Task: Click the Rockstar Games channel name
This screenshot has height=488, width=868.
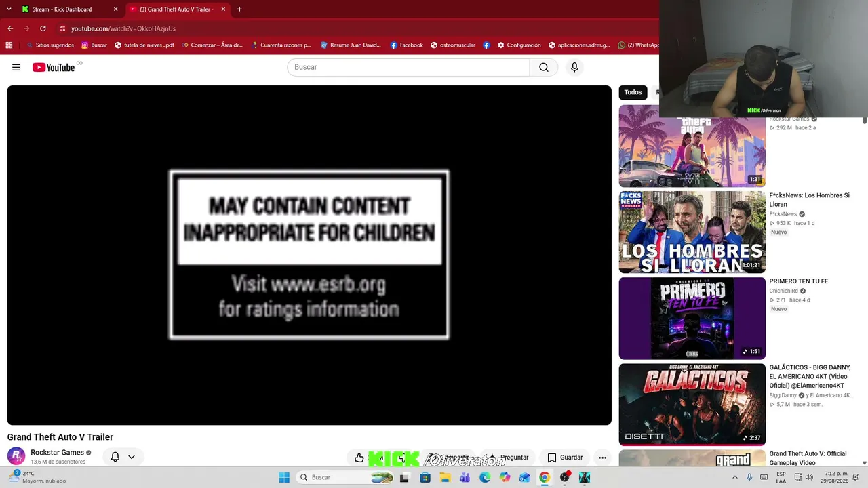Action: coord(57,453)
